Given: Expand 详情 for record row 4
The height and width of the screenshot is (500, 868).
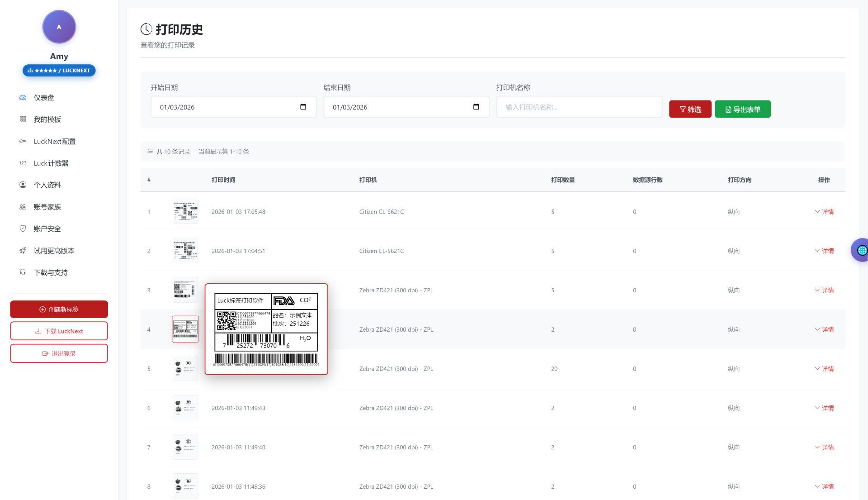Looking at the screenshot, I should [825, 330].
